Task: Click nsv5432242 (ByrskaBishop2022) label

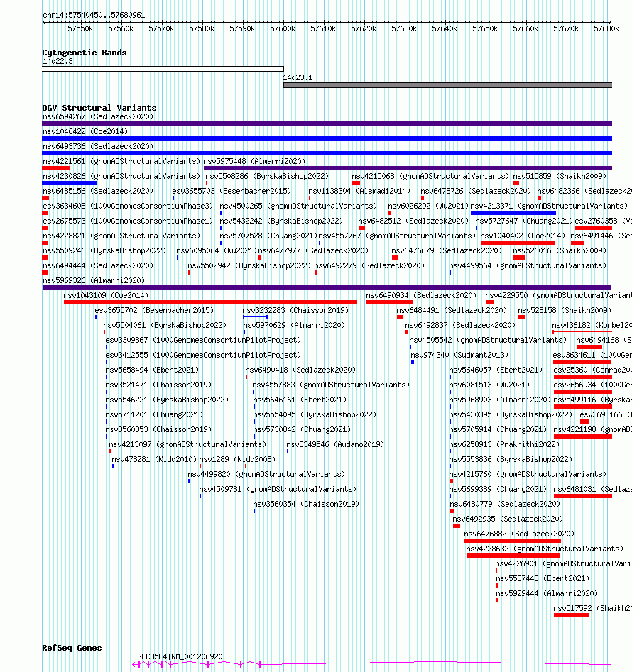Action: pos(281,221)
